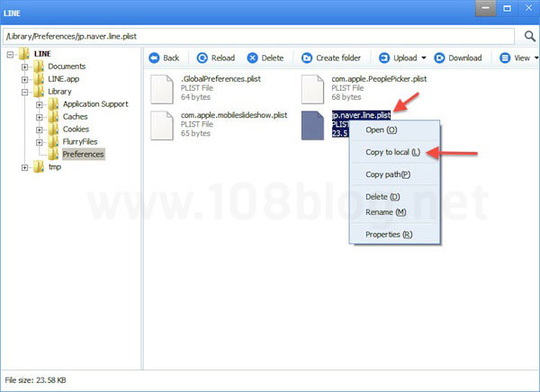Choose Open (O) from context menu
Screen dimensions: 540x392
[x=395, y=130]
